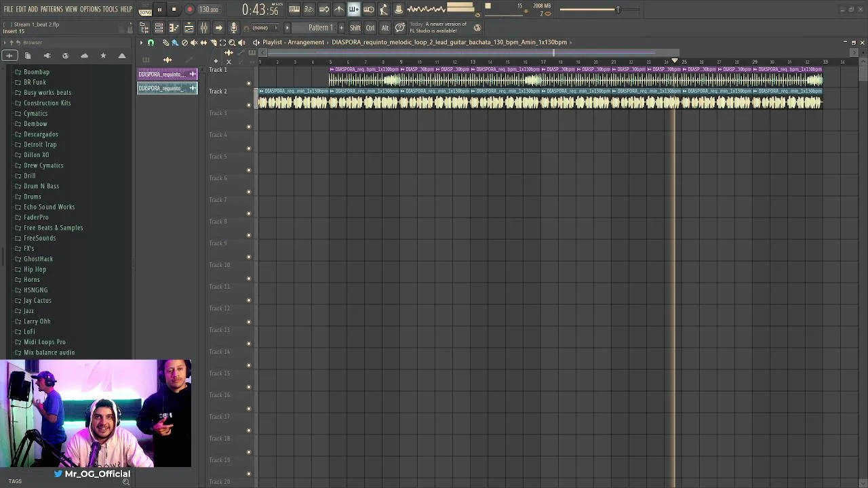Screen dimensions: 868x488
Task: Toggle mute light for Track 10
Action: point(249,278)
